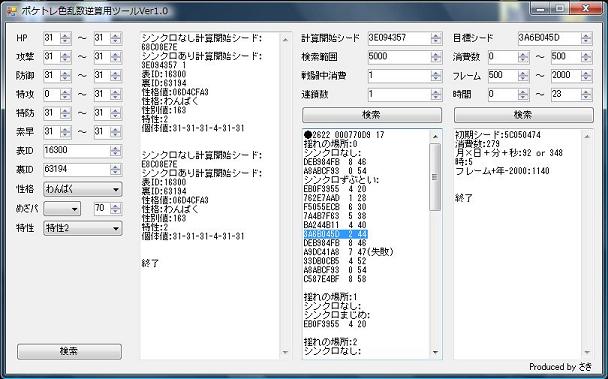Select header row ●2622 000770D9 17

[344, 135]
